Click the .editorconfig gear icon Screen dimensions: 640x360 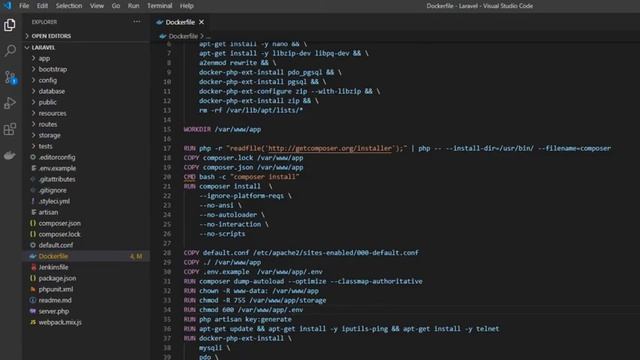[33, 157]
